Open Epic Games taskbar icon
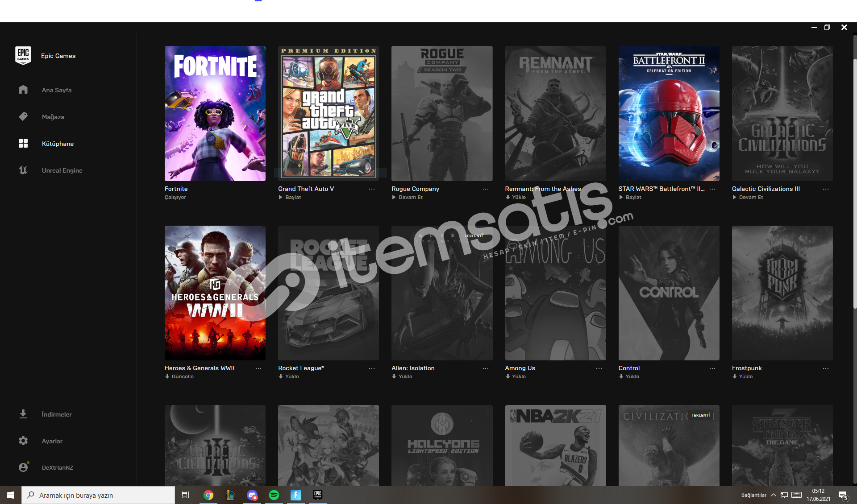 coord(318,495)
